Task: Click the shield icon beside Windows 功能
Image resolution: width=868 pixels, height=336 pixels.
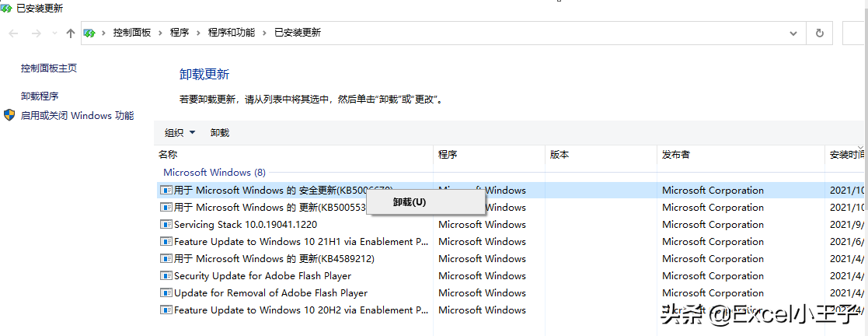Action: pyautogui.click(x=9, y=115)
